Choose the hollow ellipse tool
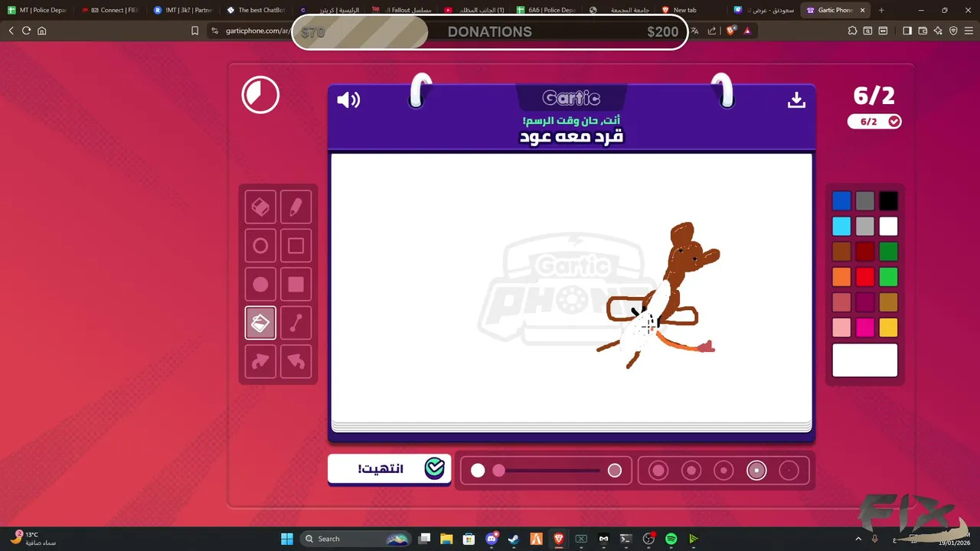The height and width of the screenshot is (551, 980). coord(260,246)
